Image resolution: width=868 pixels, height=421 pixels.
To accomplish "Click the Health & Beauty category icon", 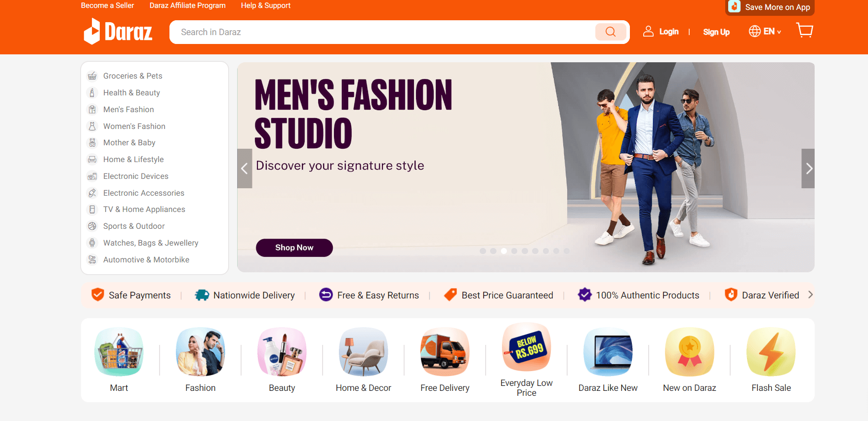I will point(92,92).
